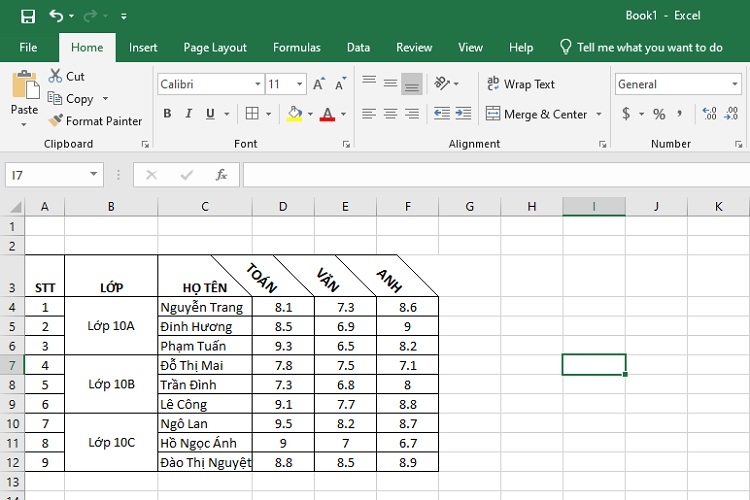
Task: Click cell containing Nguyễn Trang
Action: pyautogui.click(x=205, y=307)
